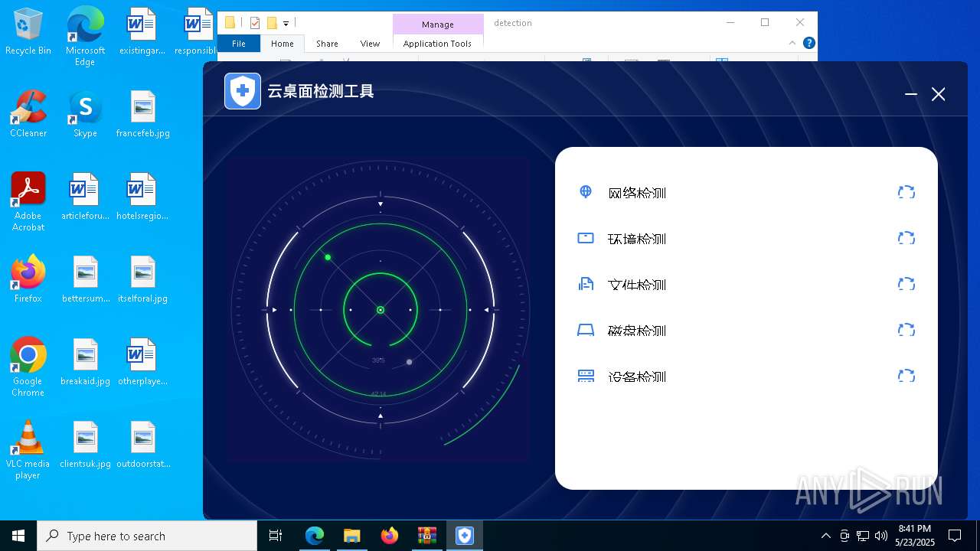
Task: Open the Microsoft Edge desktop shortcut
Action: pyautogui.click(x=85, y=37)
